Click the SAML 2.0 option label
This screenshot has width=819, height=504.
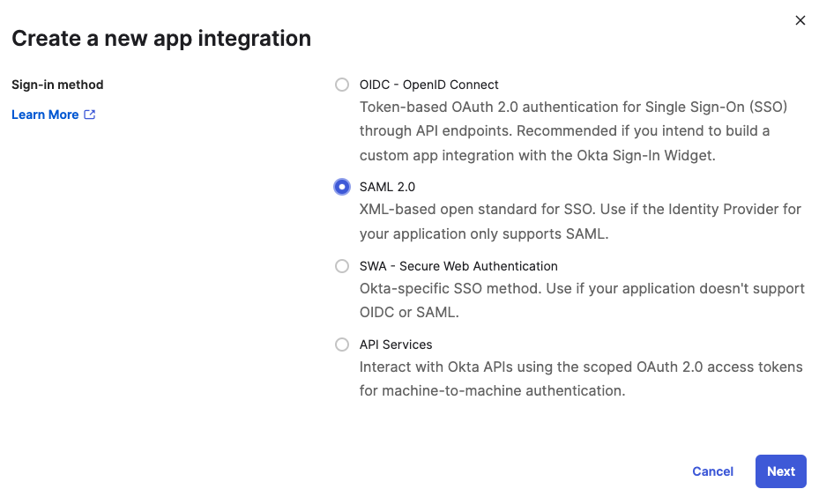(x=387, y=187)
